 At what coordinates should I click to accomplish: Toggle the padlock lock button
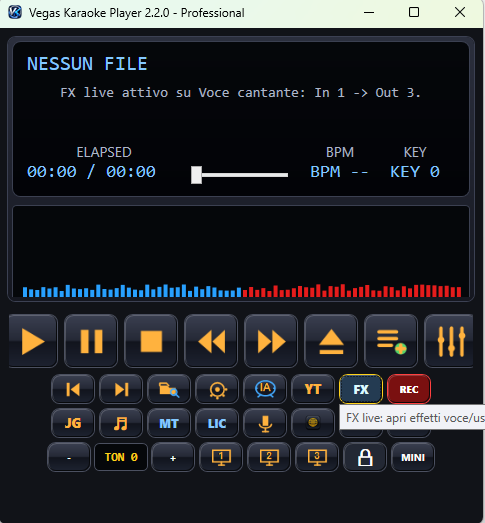coord(365,457)
